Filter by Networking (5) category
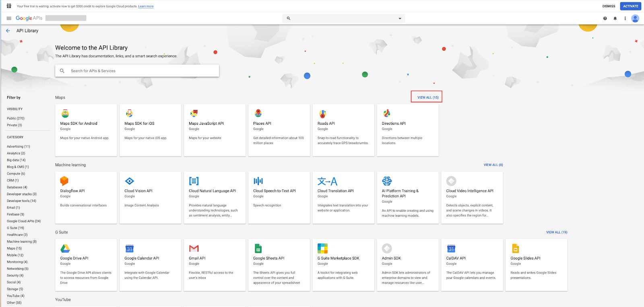The image size is (644, 307). tap(18, 269)
